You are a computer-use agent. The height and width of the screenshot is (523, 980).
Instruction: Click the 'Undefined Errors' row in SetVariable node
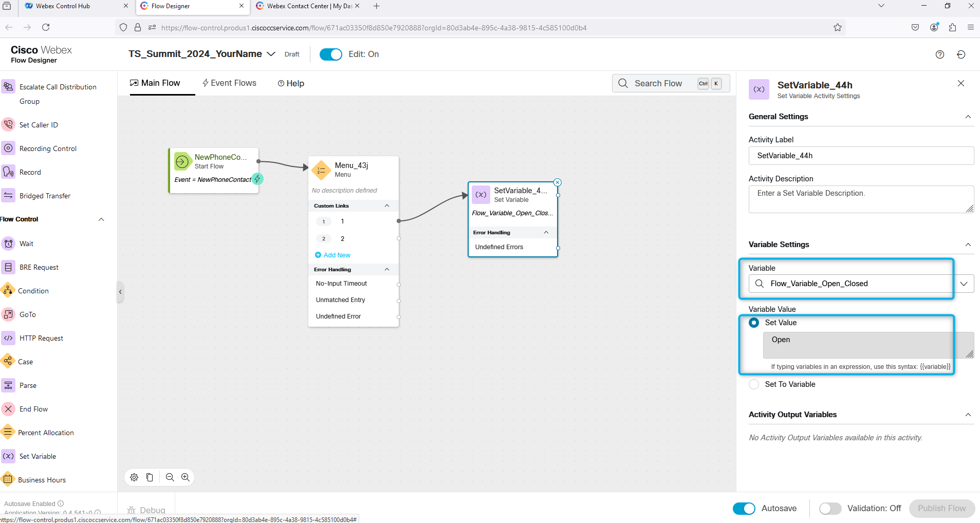[x=513, y=247]
